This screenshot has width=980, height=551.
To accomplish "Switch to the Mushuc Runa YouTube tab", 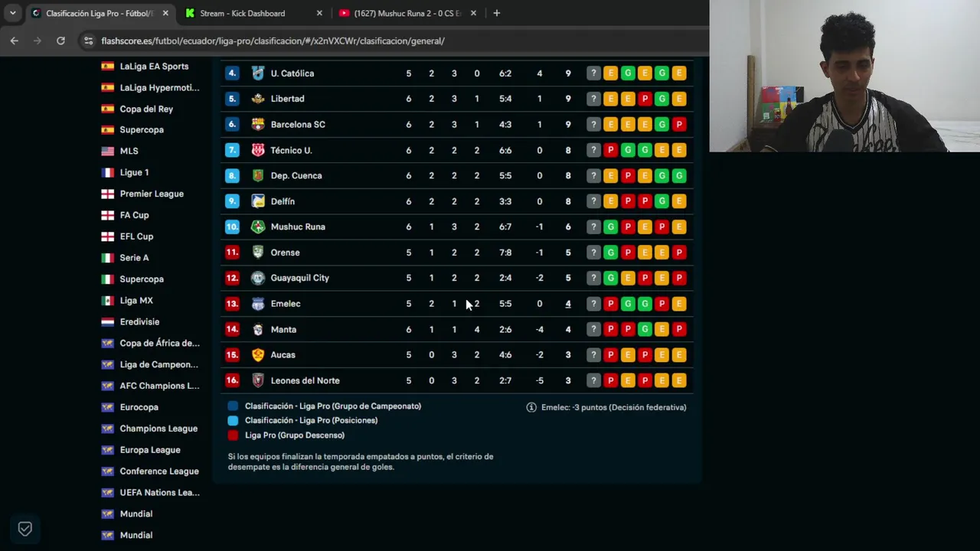I will (x=407, y=13).
